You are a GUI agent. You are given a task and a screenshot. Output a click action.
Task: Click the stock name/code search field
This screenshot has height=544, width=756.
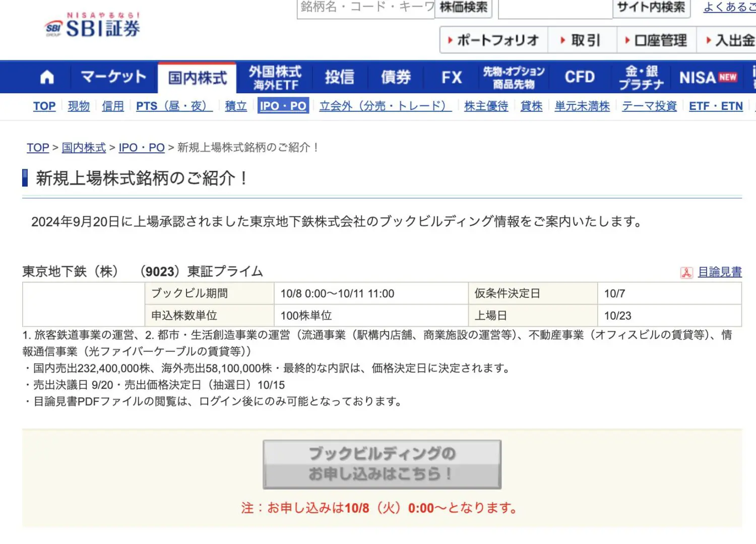366,8
